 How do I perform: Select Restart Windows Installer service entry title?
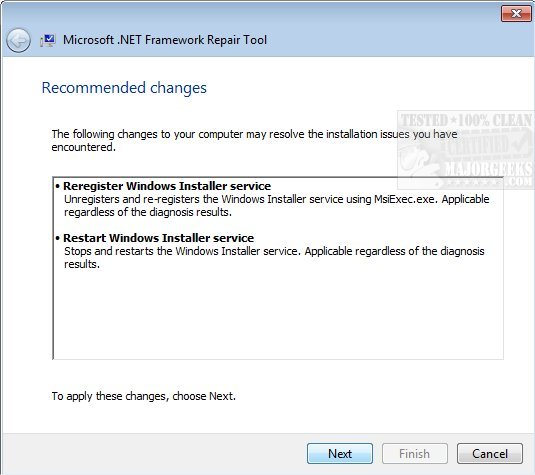(159, 238)
